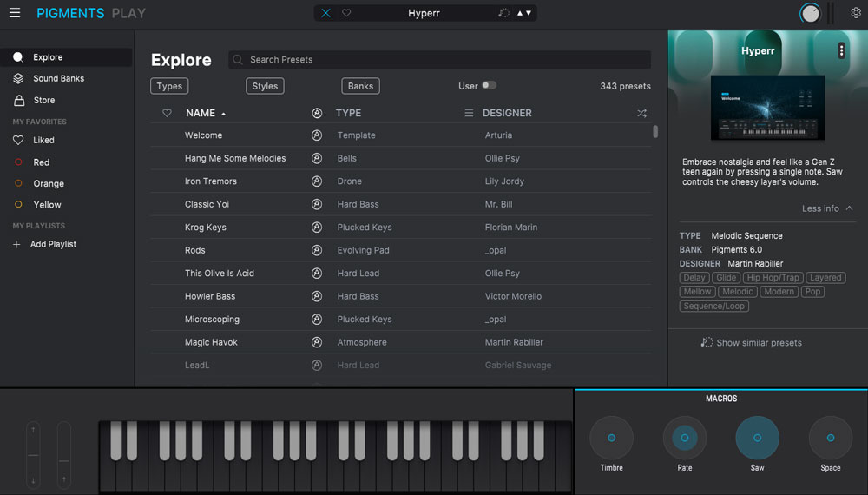Click the Space macro knob
The height and width of the screenshot is (495, 868).
click(831, 438)
